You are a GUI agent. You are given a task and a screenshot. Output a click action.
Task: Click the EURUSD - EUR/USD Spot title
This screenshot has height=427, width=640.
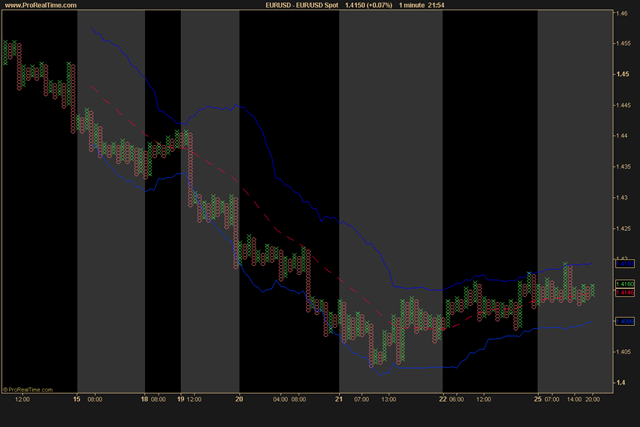coord(302,5)
